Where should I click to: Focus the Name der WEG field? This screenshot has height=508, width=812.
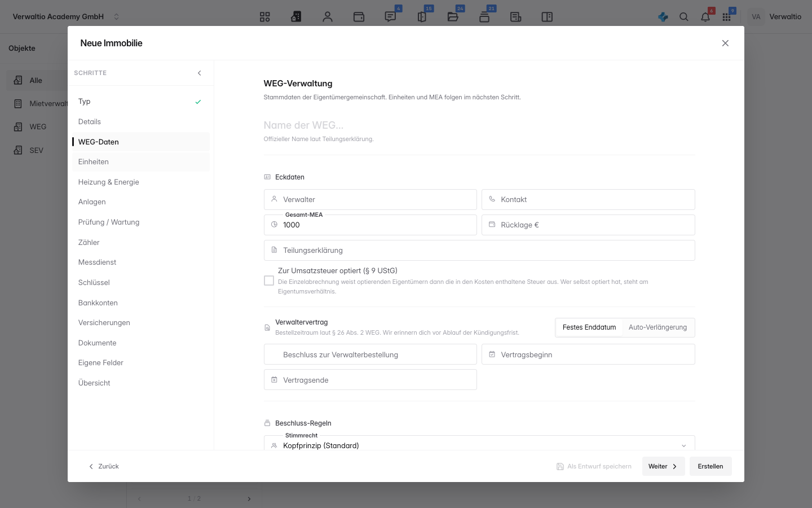479,125
